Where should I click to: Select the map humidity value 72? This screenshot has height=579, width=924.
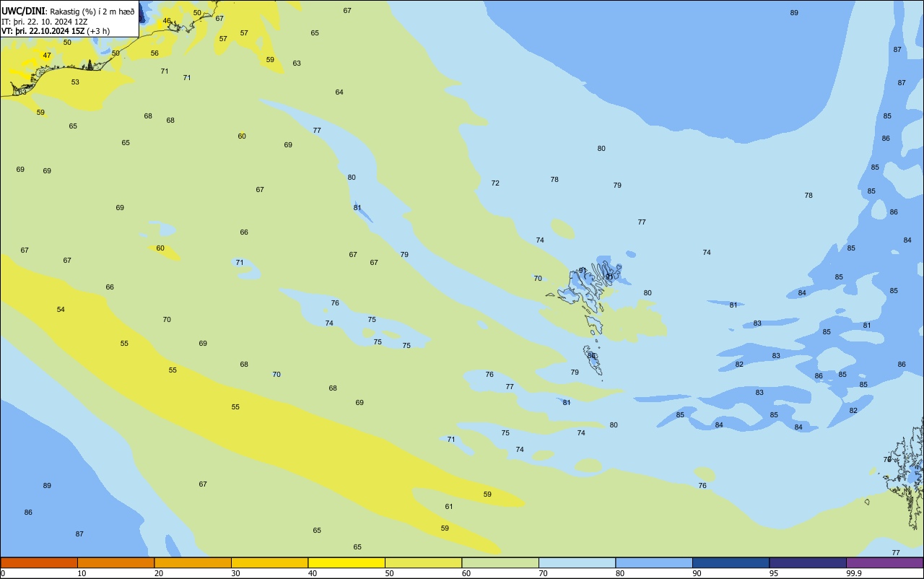pyautogui.click(x=495, y=183)
